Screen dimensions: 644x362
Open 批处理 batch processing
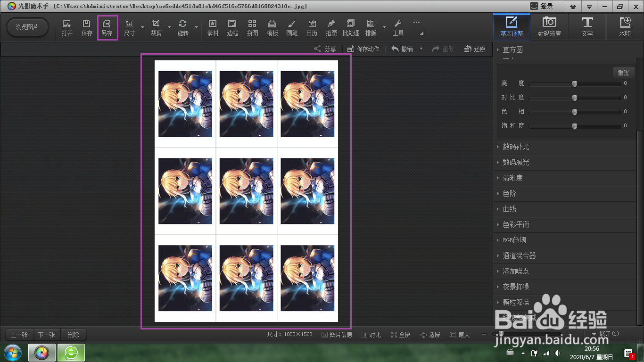(351, 28)
